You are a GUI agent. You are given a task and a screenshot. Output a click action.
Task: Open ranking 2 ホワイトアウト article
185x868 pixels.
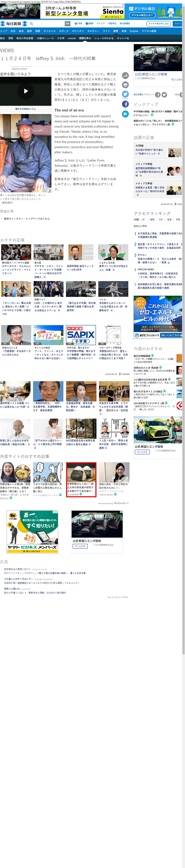[160, 246]
